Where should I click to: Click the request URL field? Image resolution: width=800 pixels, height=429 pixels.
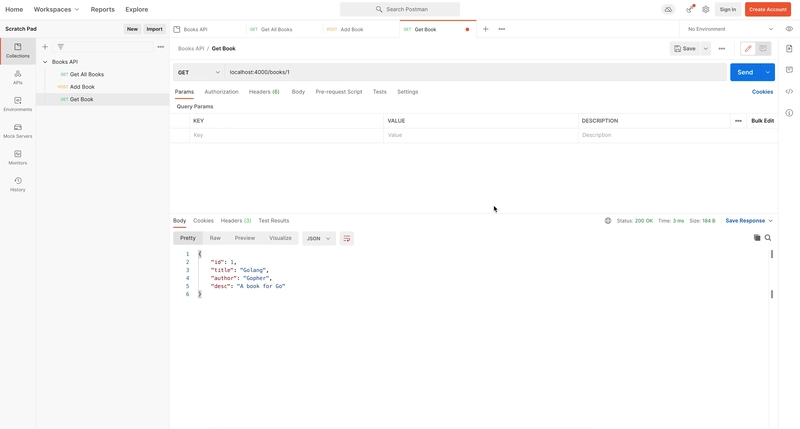tap(476, 72)
